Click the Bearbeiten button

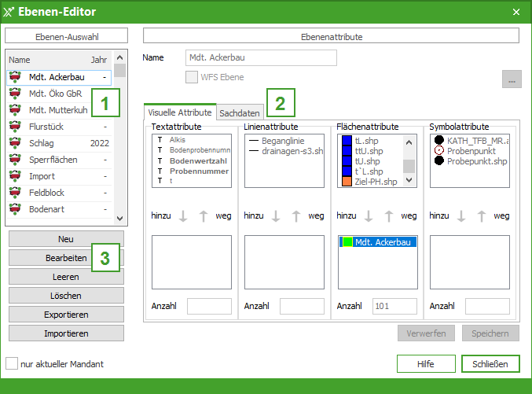tap(66, 258)
